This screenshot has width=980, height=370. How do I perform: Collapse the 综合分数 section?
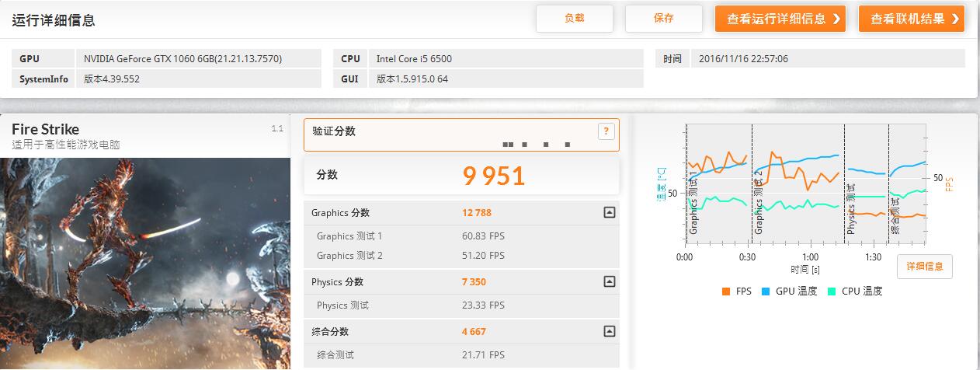(x=609, y=331)
